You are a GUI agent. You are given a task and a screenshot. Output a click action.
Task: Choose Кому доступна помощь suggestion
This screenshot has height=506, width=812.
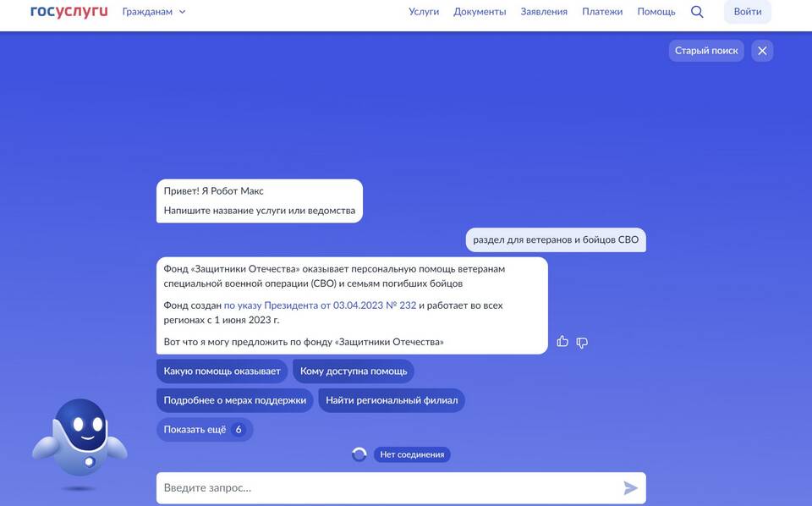(x=354, y=371)
